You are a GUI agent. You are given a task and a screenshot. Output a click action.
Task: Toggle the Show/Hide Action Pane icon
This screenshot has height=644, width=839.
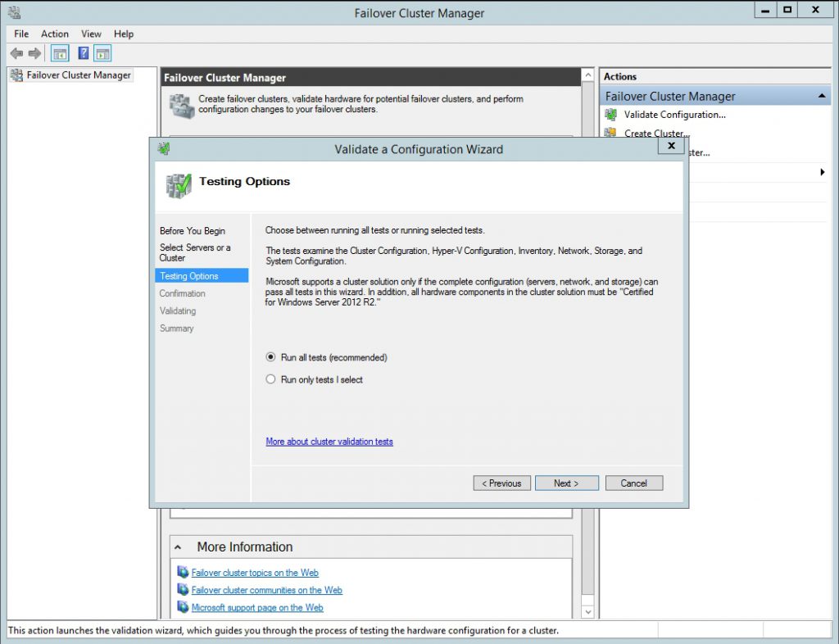(x=102, y=53)
